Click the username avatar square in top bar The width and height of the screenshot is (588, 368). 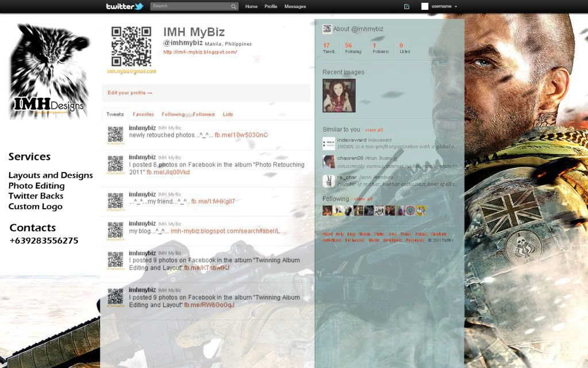tap(424, 6)
